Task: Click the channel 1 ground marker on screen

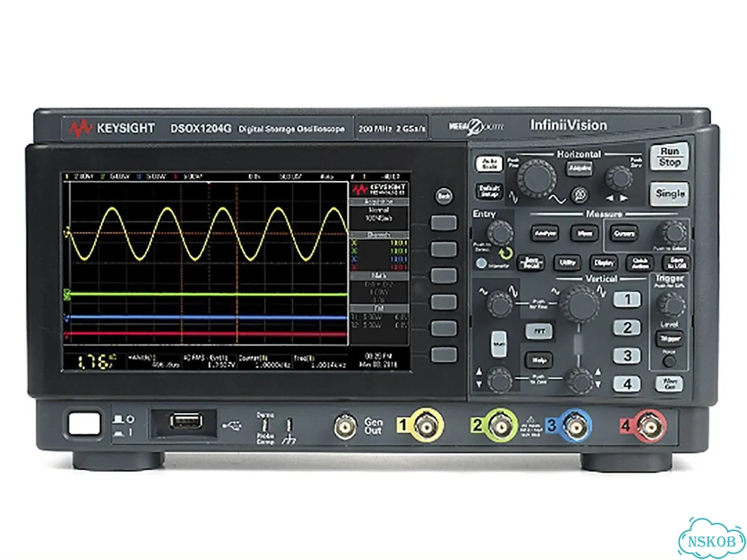Action: (68, 234)
